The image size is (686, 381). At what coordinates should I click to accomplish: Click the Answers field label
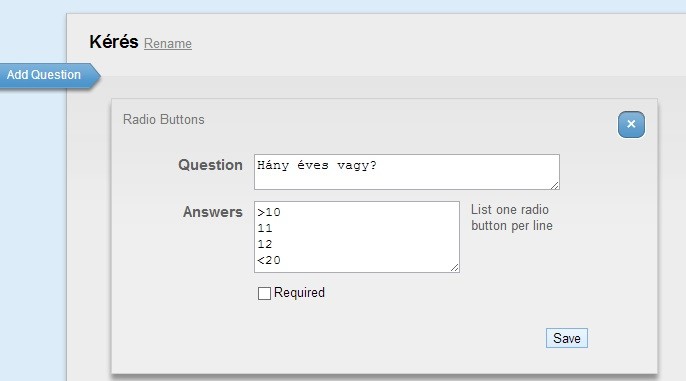213,212
